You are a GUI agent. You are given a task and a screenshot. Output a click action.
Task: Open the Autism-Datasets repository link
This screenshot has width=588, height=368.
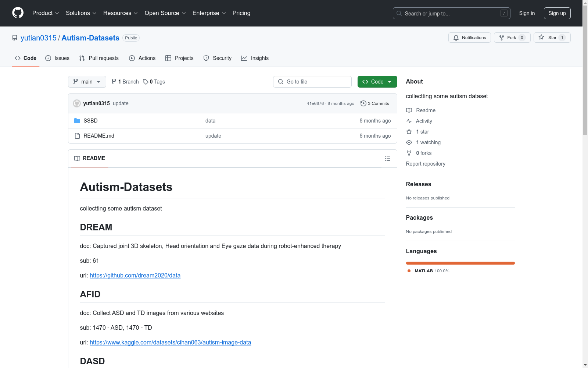90,38
